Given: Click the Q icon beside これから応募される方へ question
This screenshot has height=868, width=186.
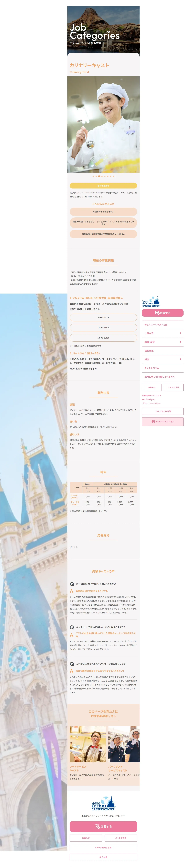Looking at the screenshot, I should tap(72, 664).
